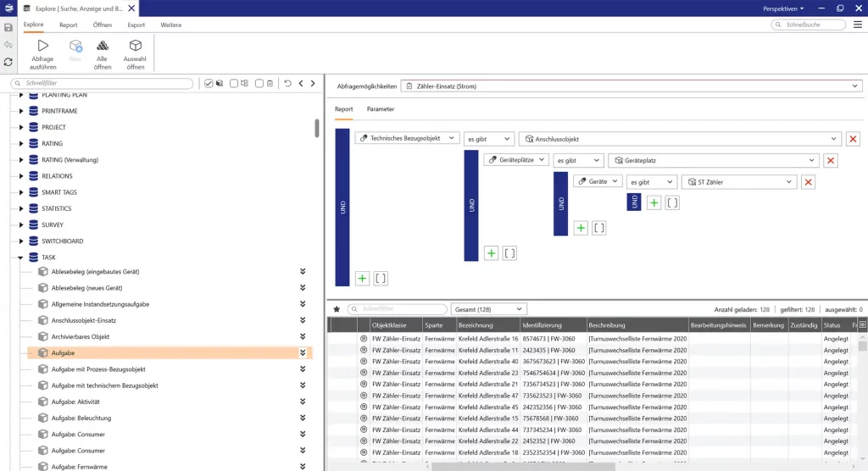Switch to the Parameter tab
This screenshot has height=471, width=868.
coord(380,109)
